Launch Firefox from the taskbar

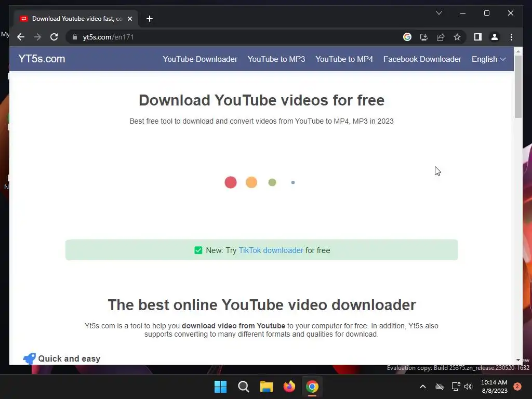click(x=289, y=387)
